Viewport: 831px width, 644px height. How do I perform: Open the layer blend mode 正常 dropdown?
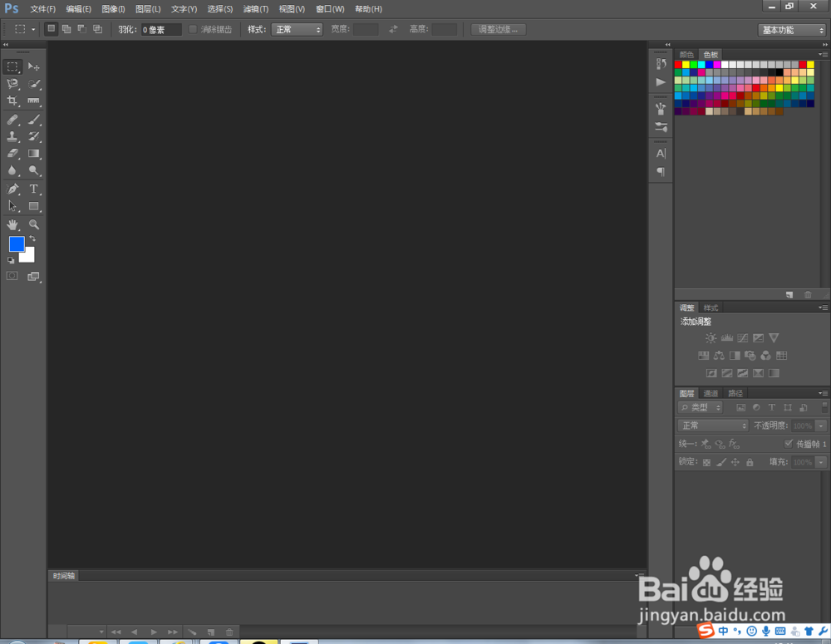(x=713, y=425)
